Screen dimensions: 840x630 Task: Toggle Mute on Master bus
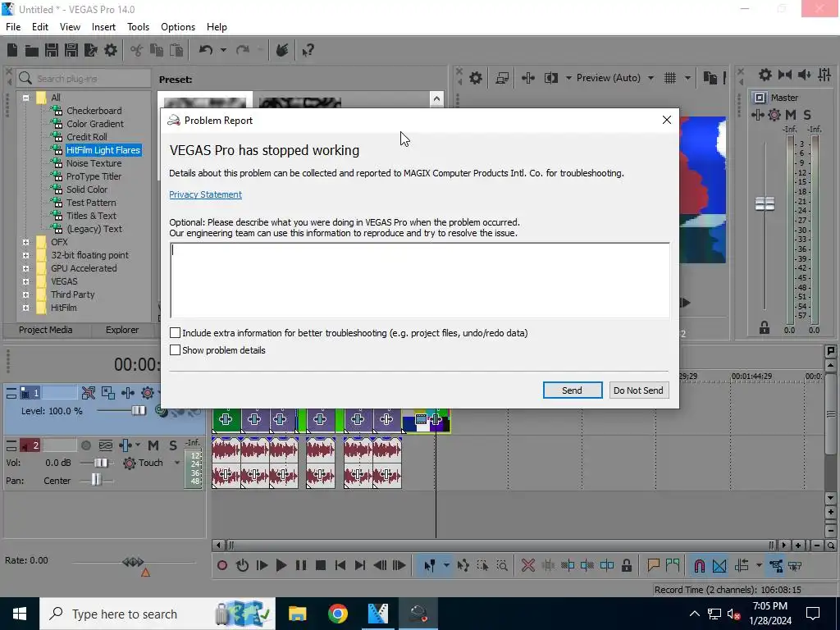click(x=790, y=115)
